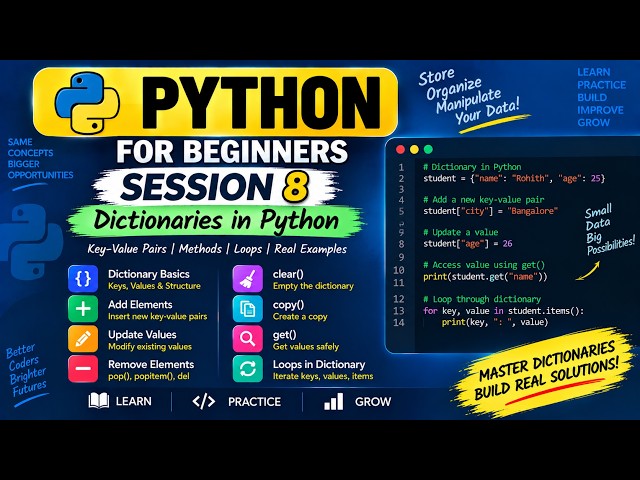Screen dimensions: 640x480
Task: Click the FOR BEGINNERS heading
Action: click(x=232, y=151)
